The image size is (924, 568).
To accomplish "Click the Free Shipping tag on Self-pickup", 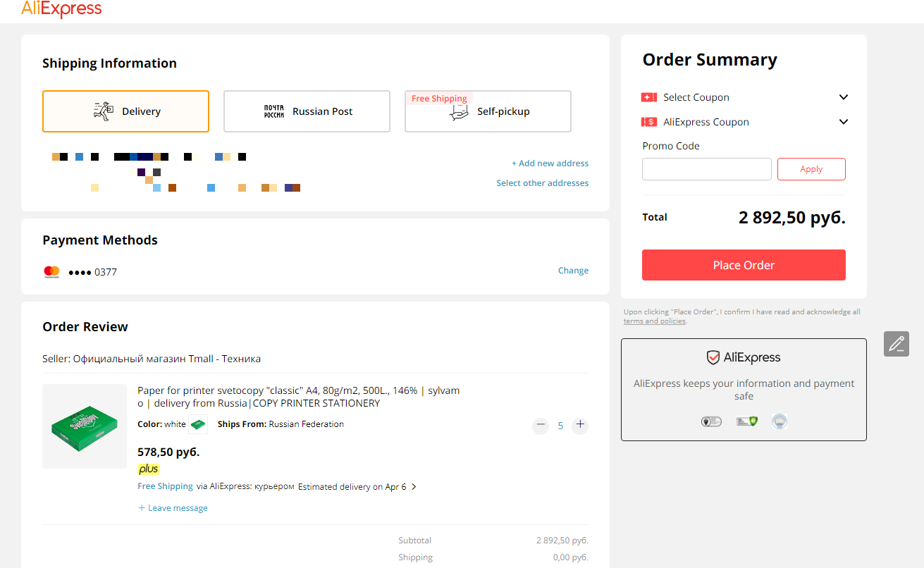I will (x=439, y=99).
